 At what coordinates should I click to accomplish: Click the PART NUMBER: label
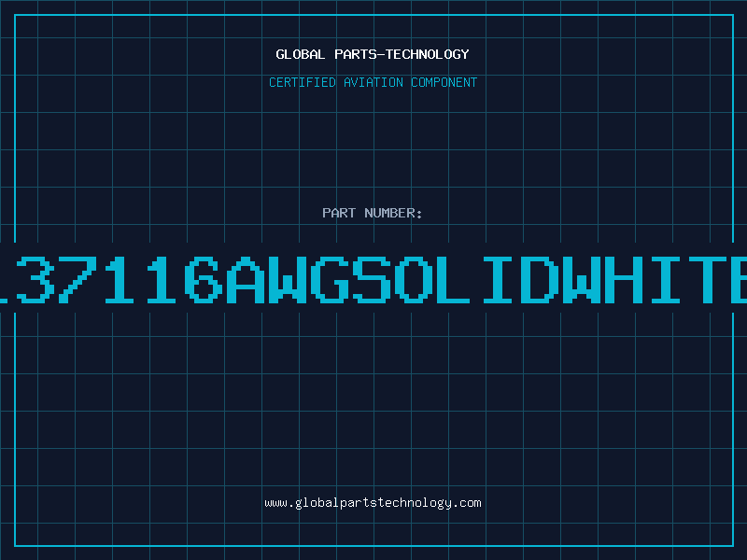(x=373, y=213)
